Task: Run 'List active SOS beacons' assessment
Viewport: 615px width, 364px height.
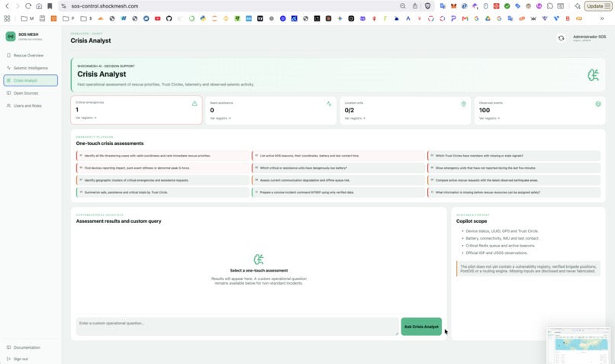Action: 338,156
